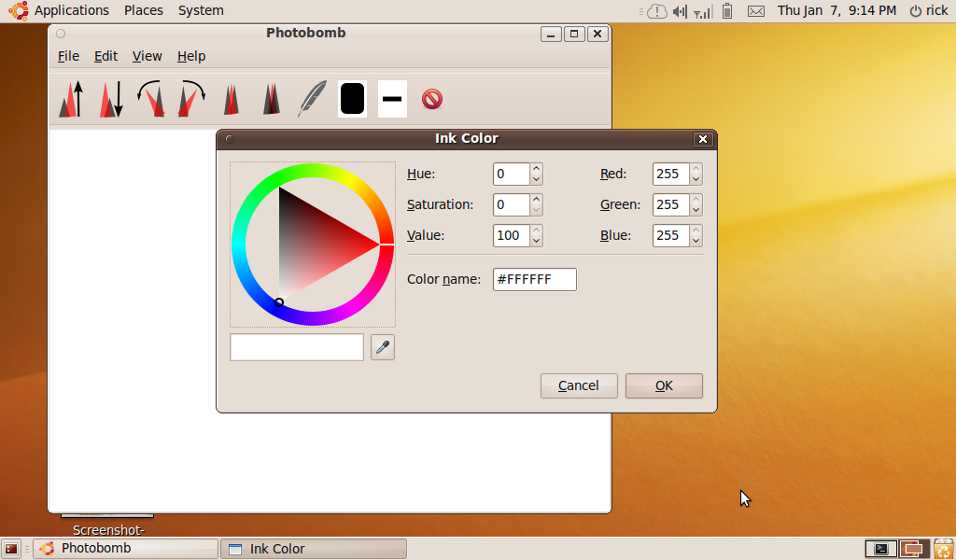Select the feather ink tool
The image size is (956, 560).
coord(312,99)
